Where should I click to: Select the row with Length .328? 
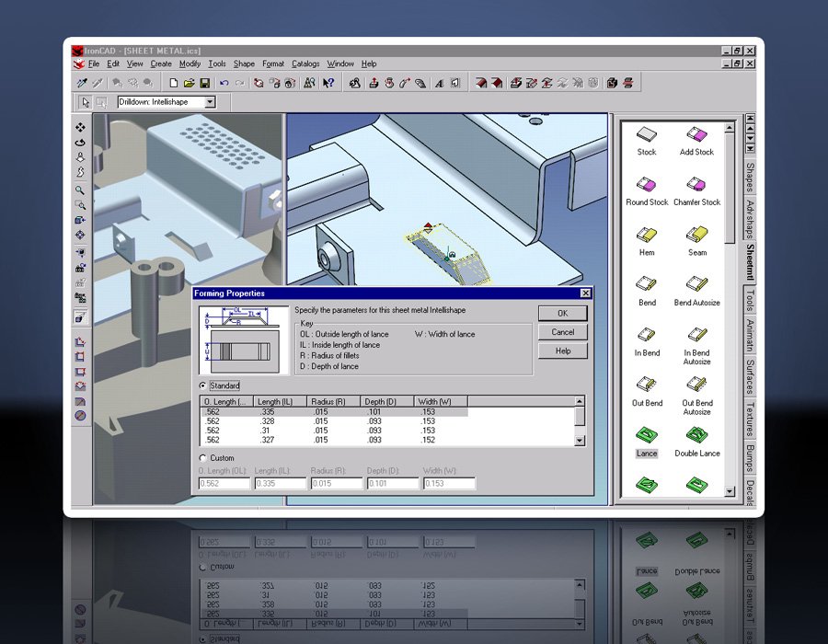pyautogui.click(x=334, y=421)
